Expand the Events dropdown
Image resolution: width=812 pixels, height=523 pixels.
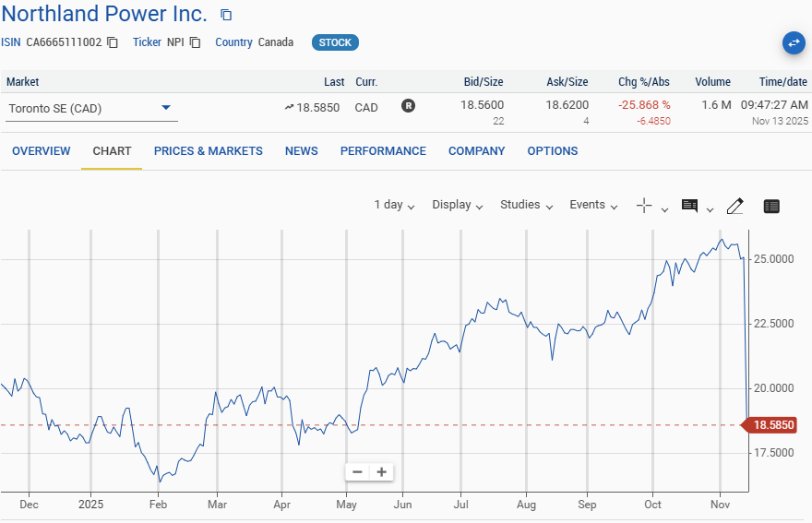pyautogui.click(x=593, y=205)
